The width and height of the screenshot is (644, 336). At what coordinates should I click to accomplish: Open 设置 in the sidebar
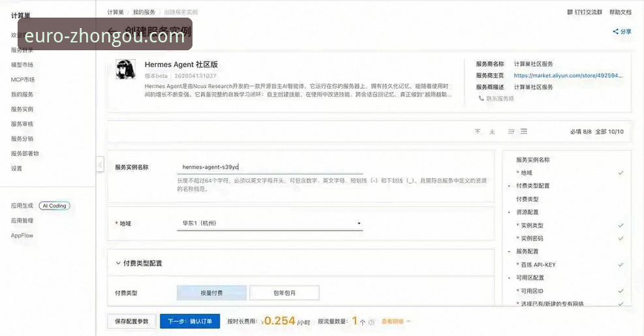(x=16, y=168)
